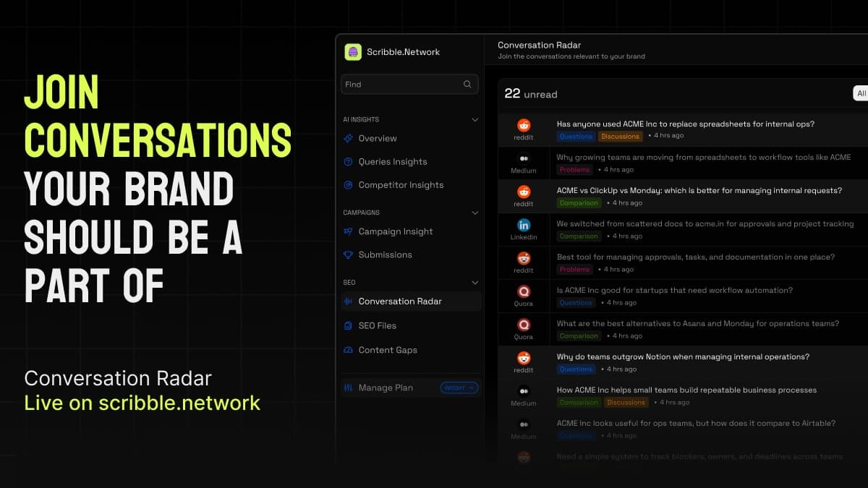The height and width of the screenshot is (488, 868).
Task: Click the 'Conversation Radar' page heading
Action: [x=540, y=45]
